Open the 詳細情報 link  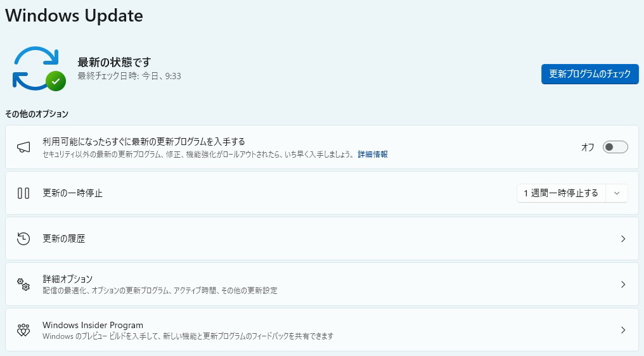pos(373,154)
